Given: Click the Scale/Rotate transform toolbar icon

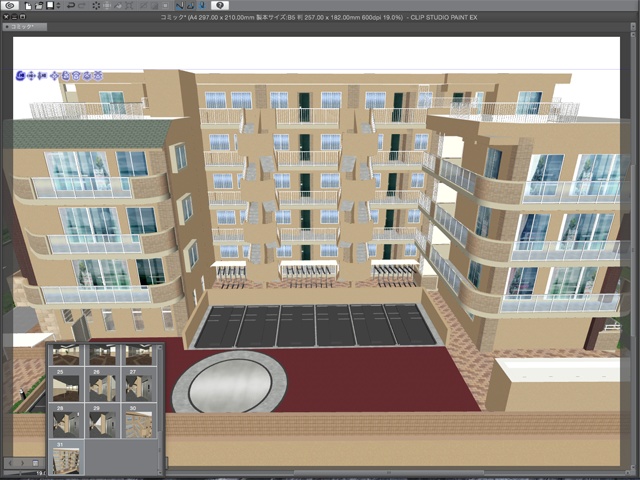Looking at the screenshot, I should coord(129,6).
